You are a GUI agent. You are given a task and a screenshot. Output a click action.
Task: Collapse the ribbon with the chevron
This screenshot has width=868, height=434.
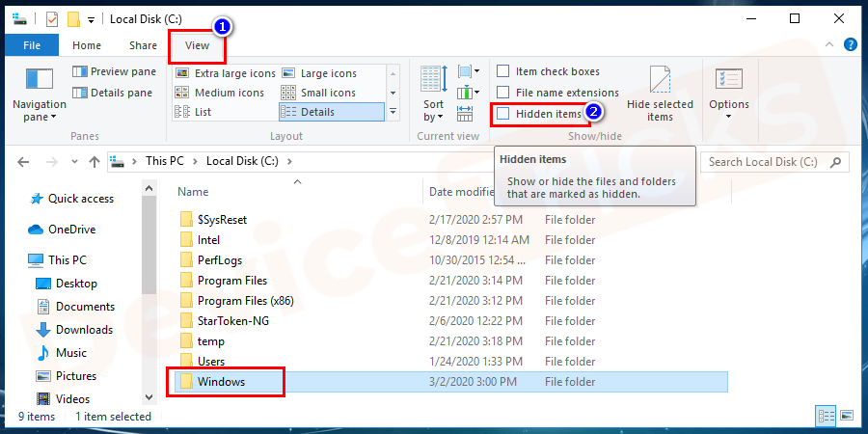[x=828, y=44]
